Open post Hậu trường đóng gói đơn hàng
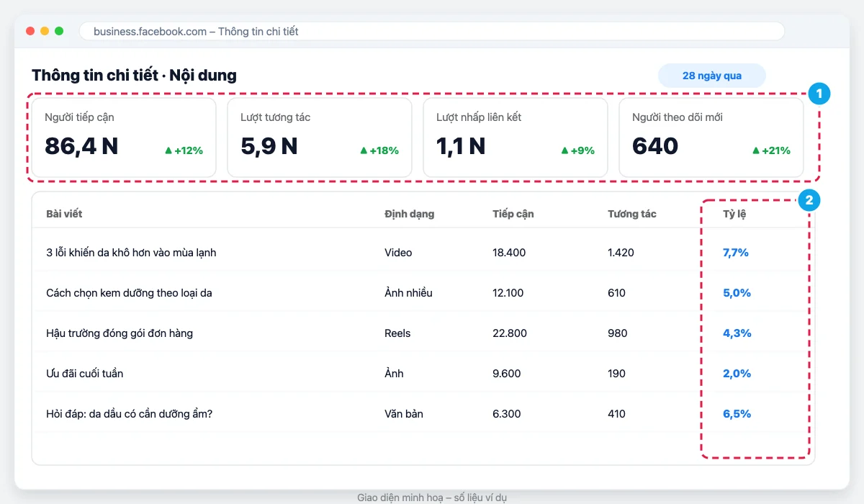 click(120, 333)
